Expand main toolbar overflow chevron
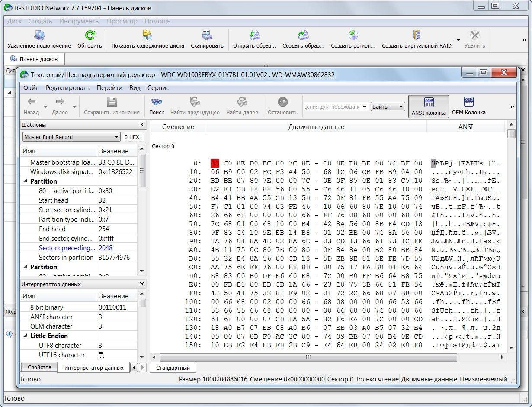The image size is (532, 407). [524, 40]
